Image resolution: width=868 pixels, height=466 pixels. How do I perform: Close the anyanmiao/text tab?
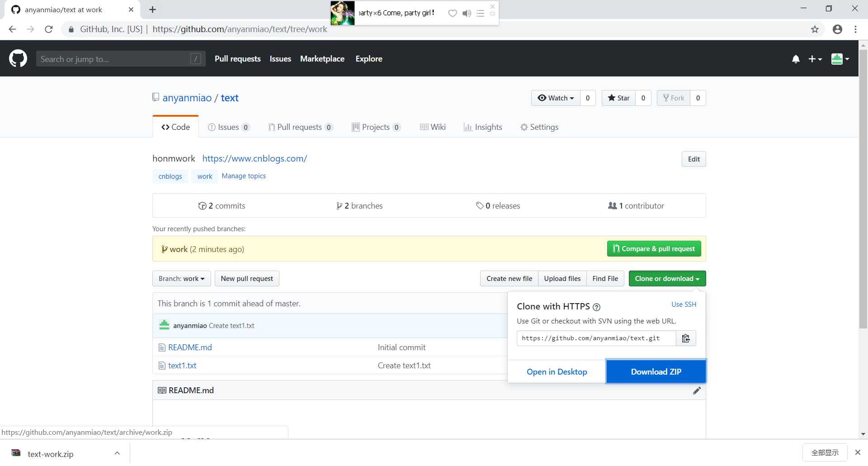click(131, 10)
